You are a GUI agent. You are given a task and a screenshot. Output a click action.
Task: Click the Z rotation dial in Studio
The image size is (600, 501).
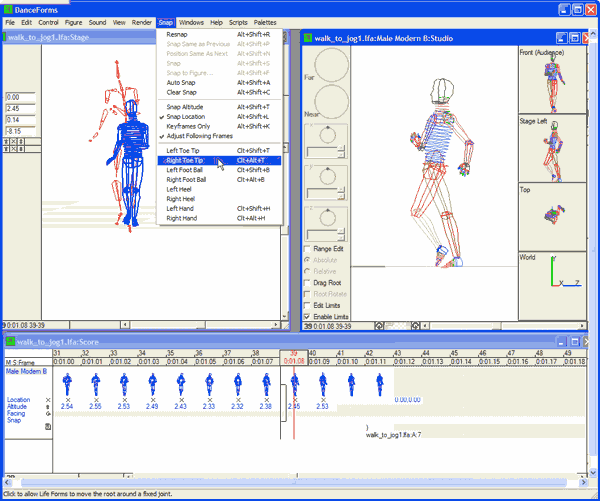coord(326,220)
